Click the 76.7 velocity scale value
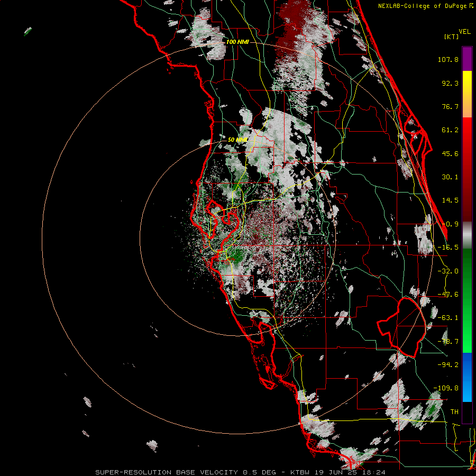Image resolution: width=476 pixels, height=476 pixels. tap(450, 106)
